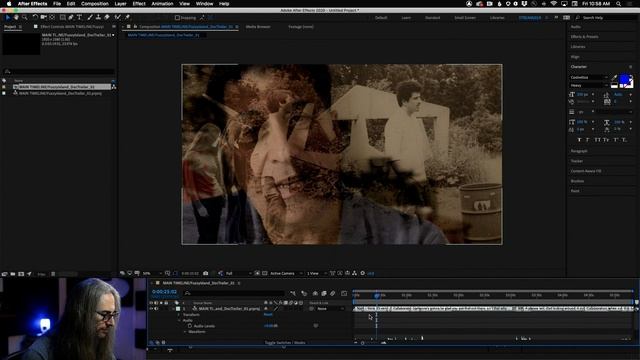Open the Animation menu
This screenshot has height=360, width=640.
[162, 4]
